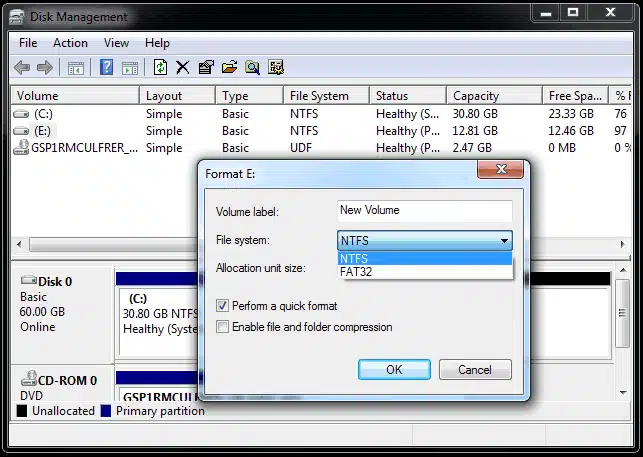643x457 pixels.
Task: Open the blue Help question mark icon
Action: coord(107,67)
